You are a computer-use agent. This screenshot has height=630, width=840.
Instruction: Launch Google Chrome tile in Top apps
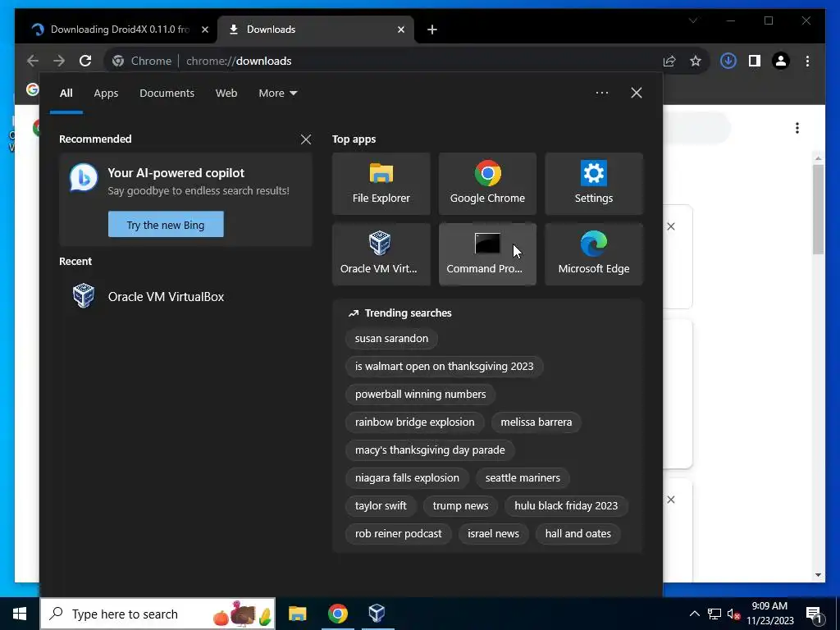click(487, 184)
